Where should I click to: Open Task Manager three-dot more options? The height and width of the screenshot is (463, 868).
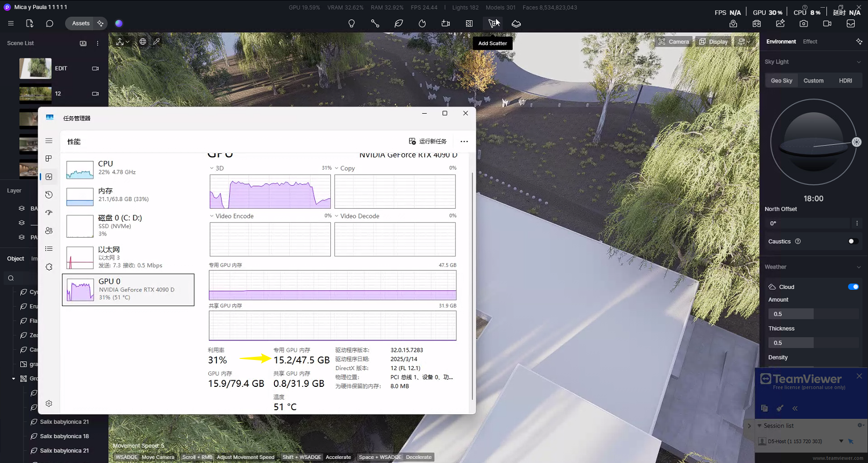pos(464,141)
